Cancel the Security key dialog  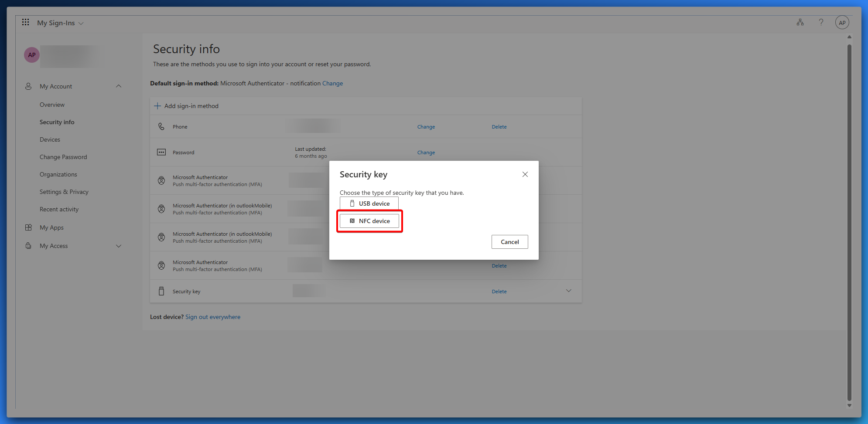click(x=509, y=242)
